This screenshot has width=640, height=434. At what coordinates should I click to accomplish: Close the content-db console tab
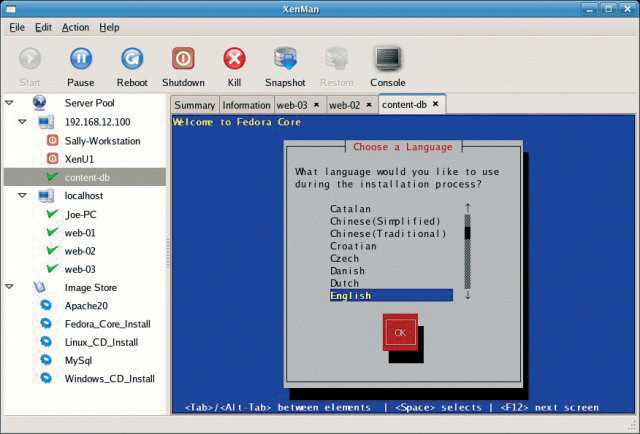[x=436, y=104]
